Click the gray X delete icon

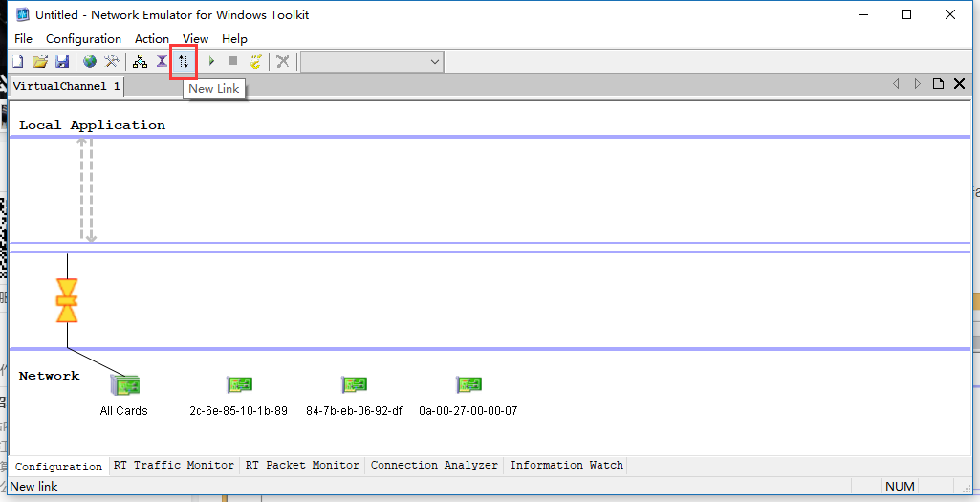(283, 61)
